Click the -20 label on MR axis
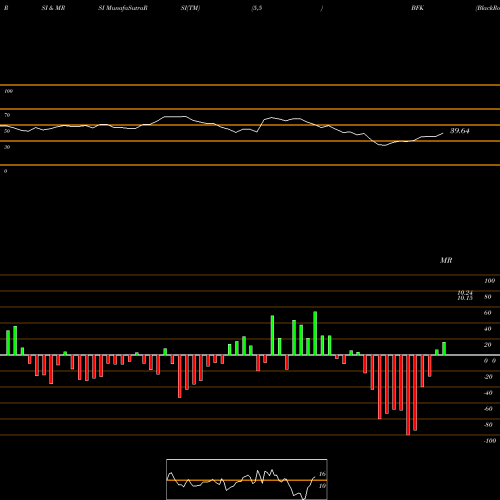The image size is (500, 500). (488, 377)
